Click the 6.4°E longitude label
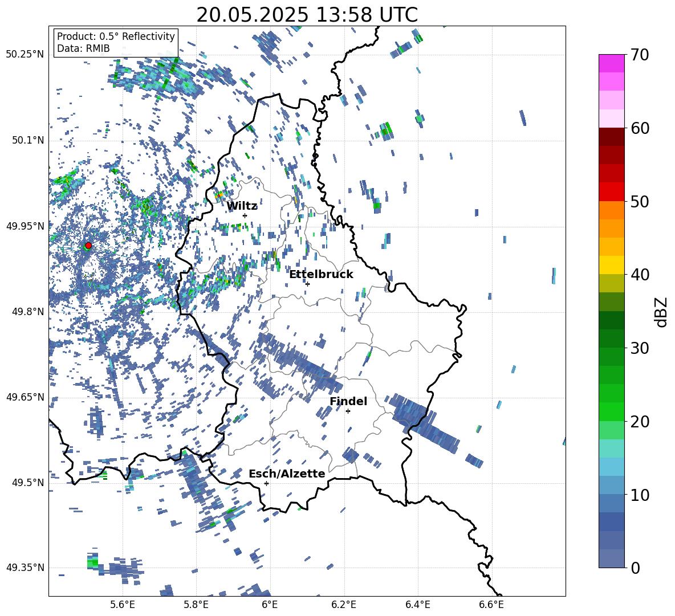The width and height of the screenshot is (675, 616). pos(417,605)
